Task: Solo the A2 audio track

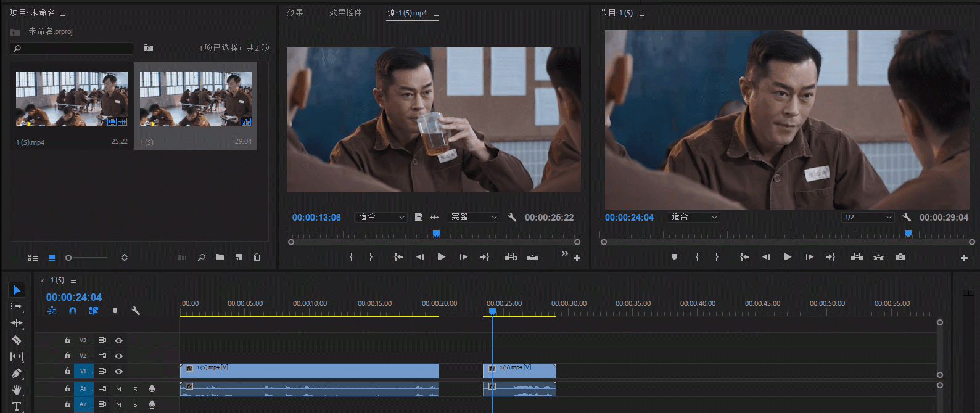Action: coord(136,404)
